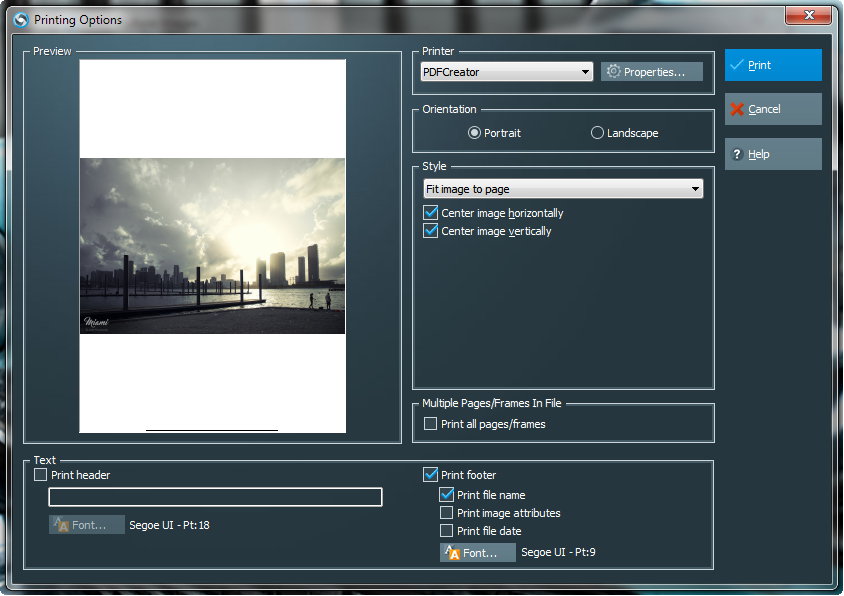Enable the Print header checkbox
Image resolution: width=844 pixels, height=596 pixels.
[41, 475]
